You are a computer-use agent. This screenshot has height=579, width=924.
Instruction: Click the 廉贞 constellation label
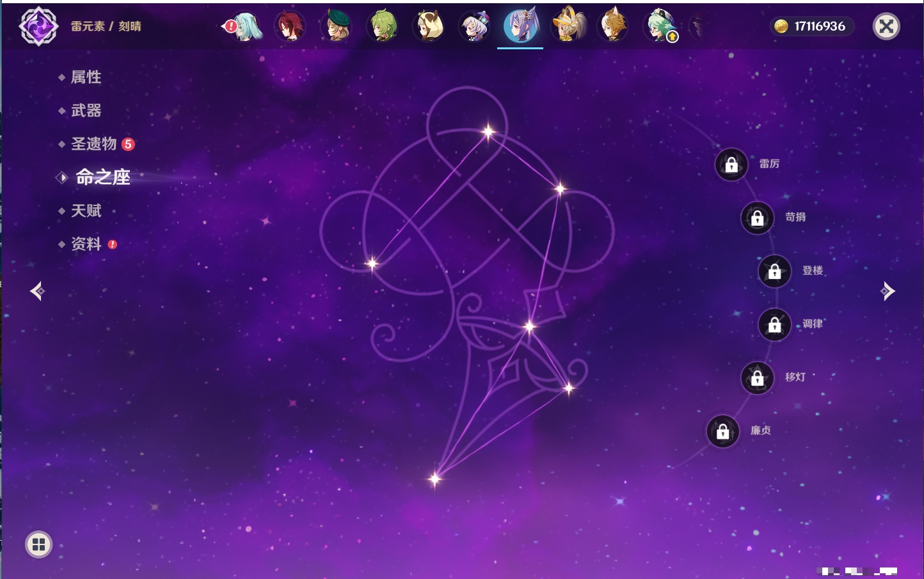point(761,431)
